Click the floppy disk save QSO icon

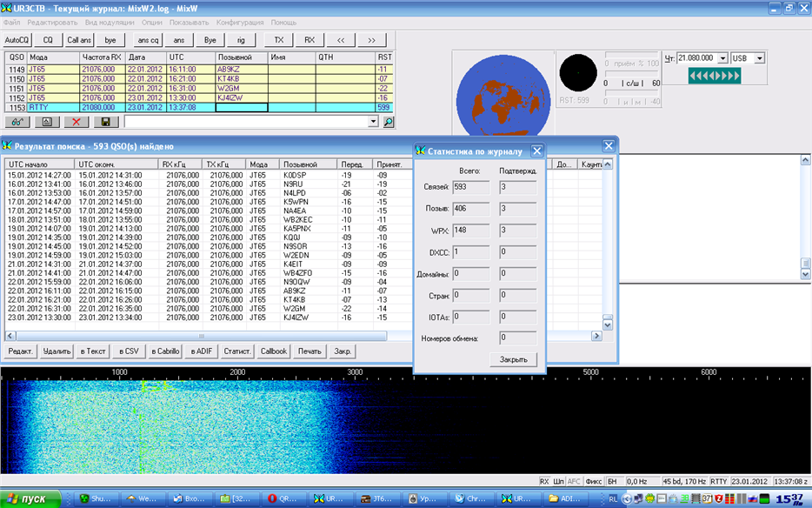(105, 123)
